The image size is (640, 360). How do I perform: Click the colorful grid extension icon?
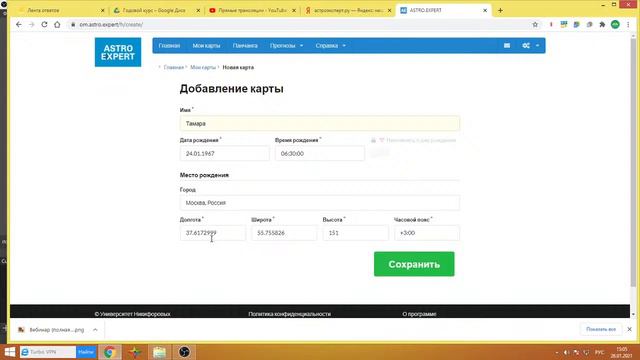point(564,24)
